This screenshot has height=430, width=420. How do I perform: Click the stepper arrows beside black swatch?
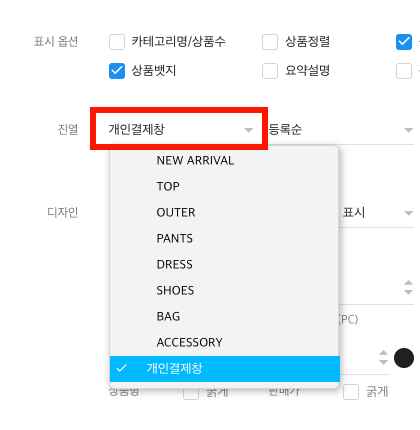pyautogui.click(x=384, y=357)
